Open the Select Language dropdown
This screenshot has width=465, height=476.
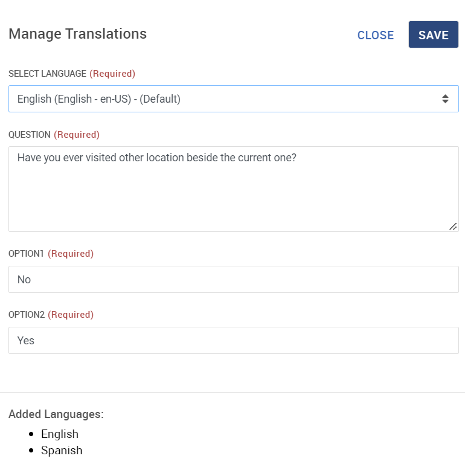(x=234, y=98)
